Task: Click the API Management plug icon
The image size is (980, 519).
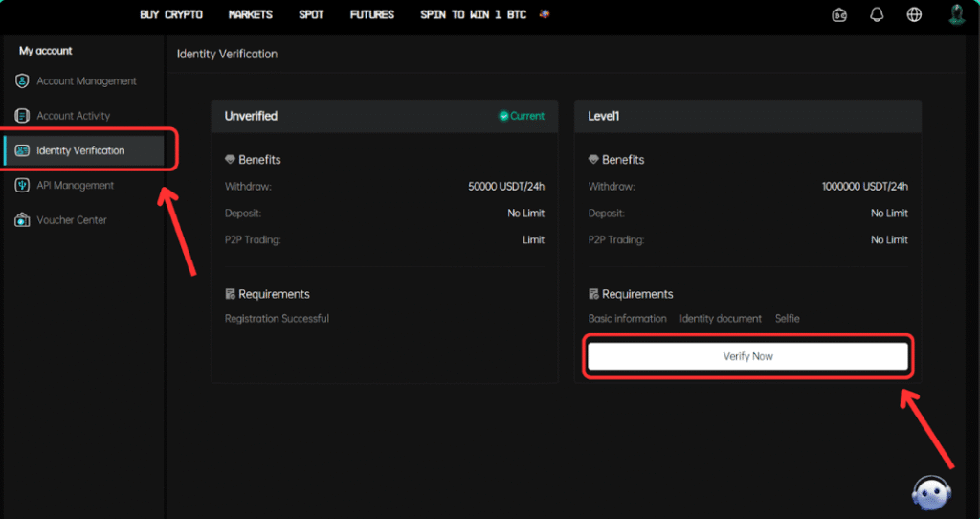Action: point(22,185)
